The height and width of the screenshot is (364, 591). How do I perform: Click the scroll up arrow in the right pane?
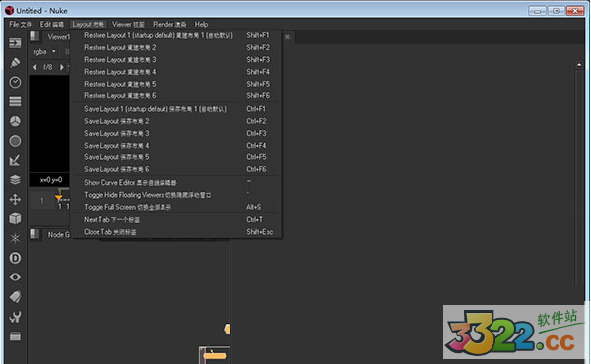579,65
